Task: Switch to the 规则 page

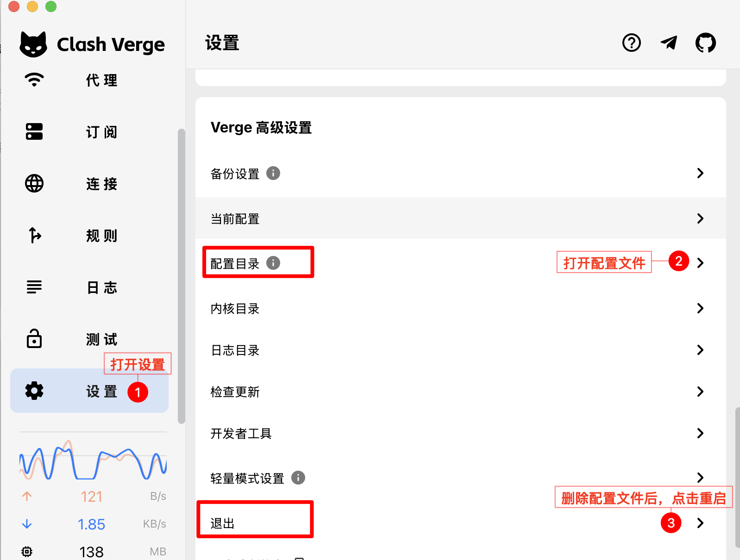Action: [x=89, y=235]
